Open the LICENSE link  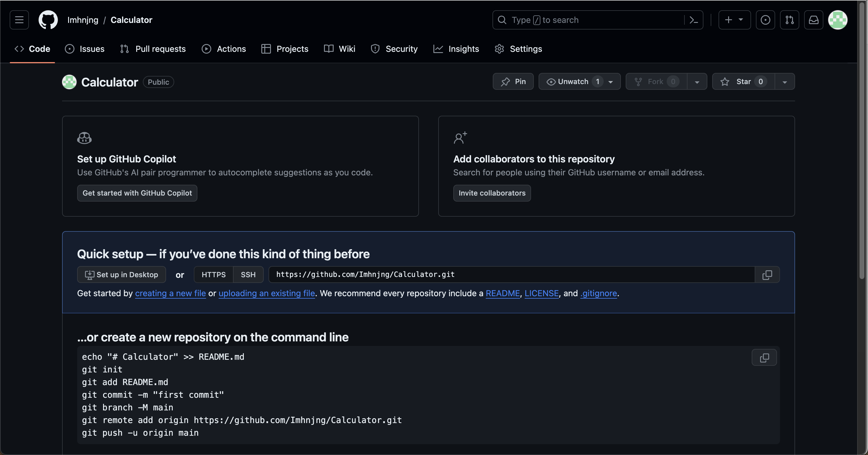542,293
